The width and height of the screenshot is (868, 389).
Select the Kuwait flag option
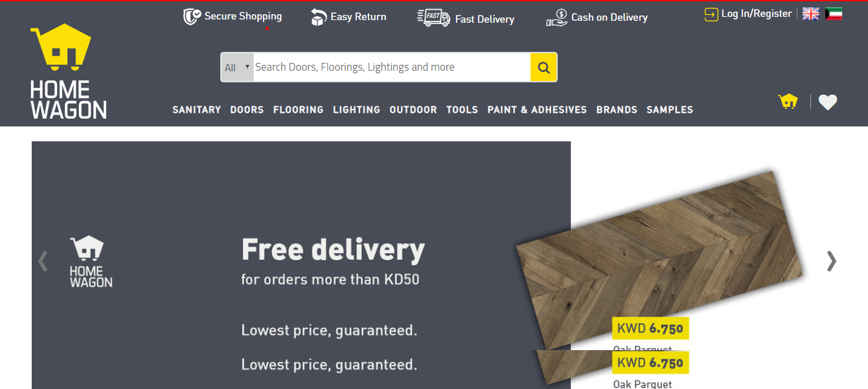pyautogui.click(x=834, y=14)
